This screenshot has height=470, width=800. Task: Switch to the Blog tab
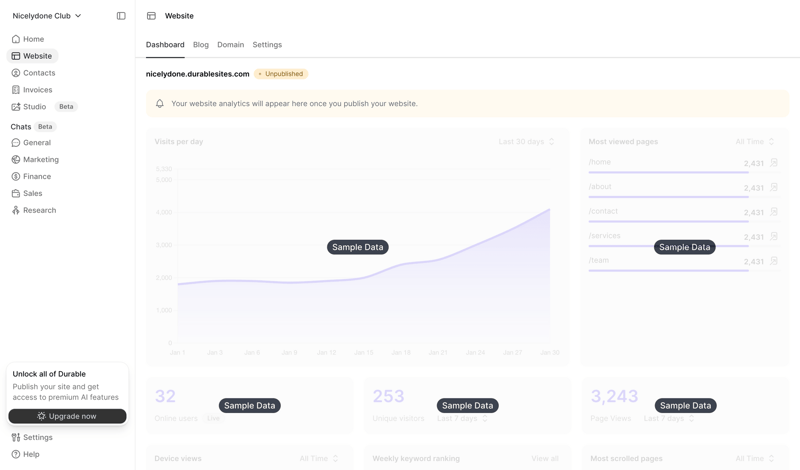(x=201, y=45)
